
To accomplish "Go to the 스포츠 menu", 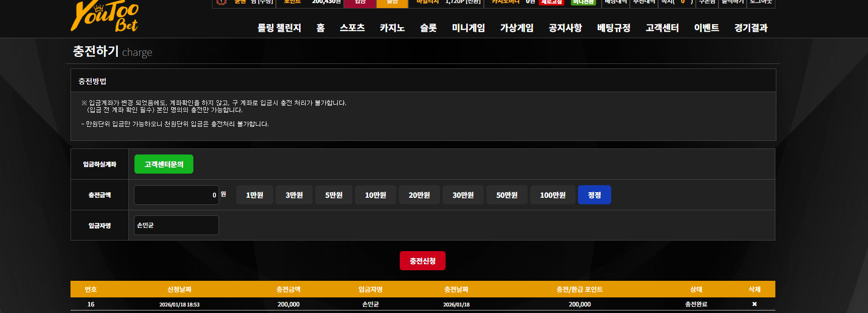I will pyautogui.click(x=352, y=28).
